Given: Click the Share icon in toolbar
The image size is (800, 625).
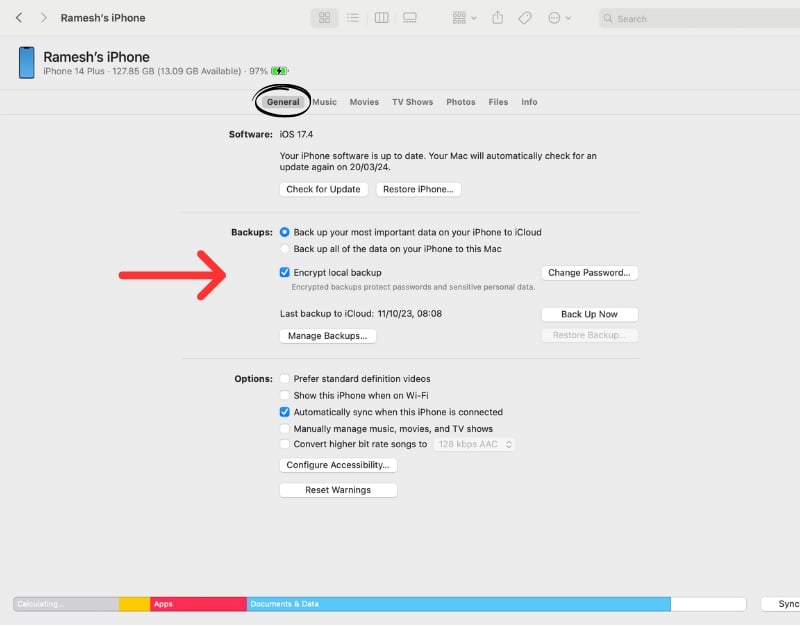Looking at the screenshot, I should tap(497, 18).
